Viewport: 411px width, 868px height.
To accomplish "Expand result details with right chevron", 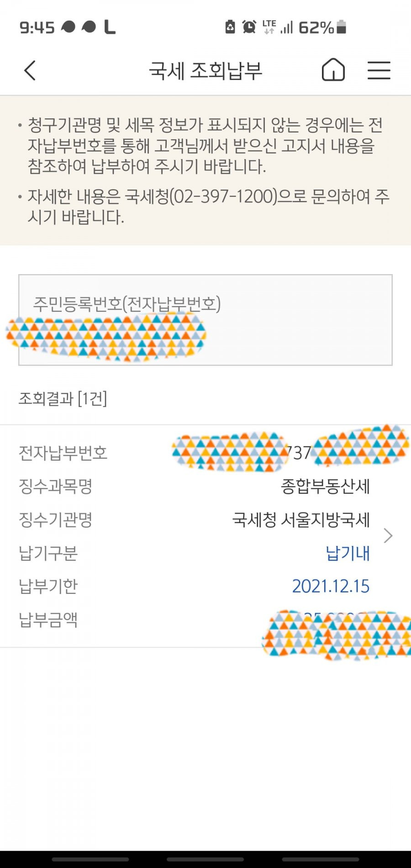I will (388, 535).
